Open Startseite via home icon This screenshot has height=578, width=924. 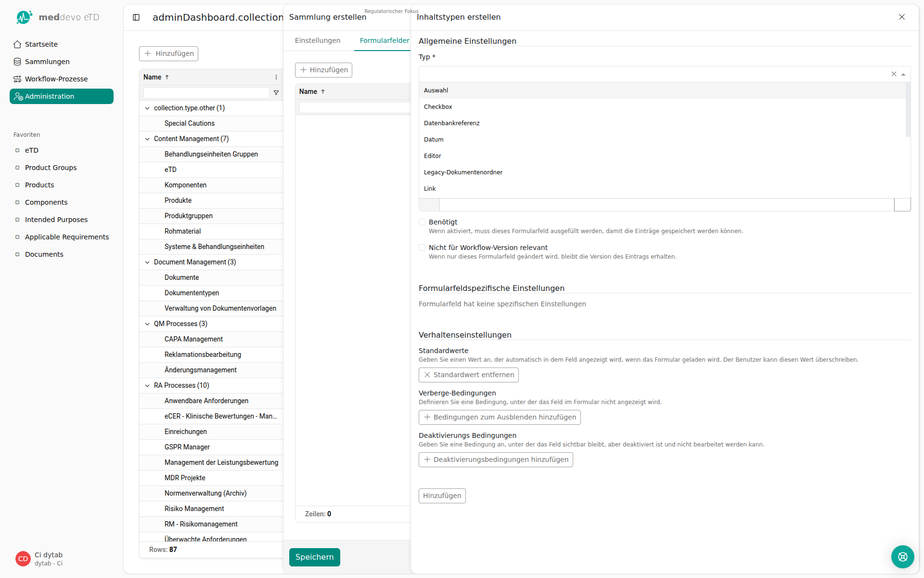[17, 44]
